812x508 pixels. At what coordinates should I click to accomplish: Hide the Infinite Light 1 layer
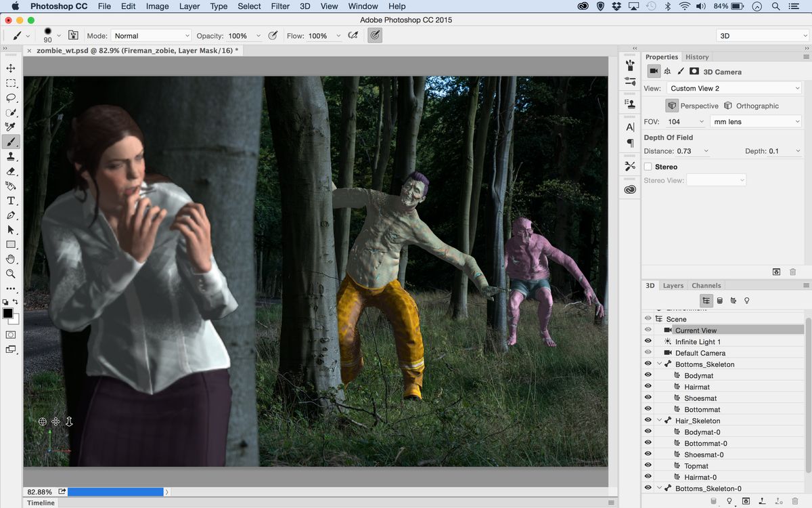point(648,341)
